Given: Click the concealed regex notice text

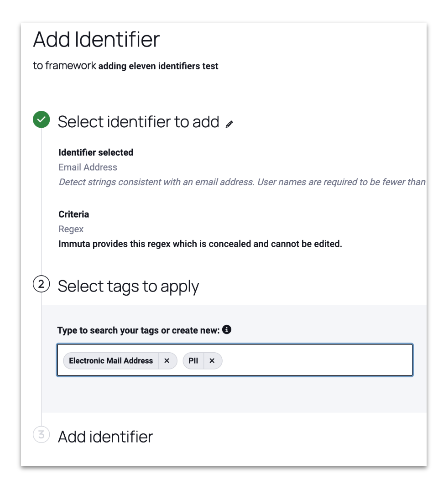Looking at the screenshot, I should click(x=200, y=244).
